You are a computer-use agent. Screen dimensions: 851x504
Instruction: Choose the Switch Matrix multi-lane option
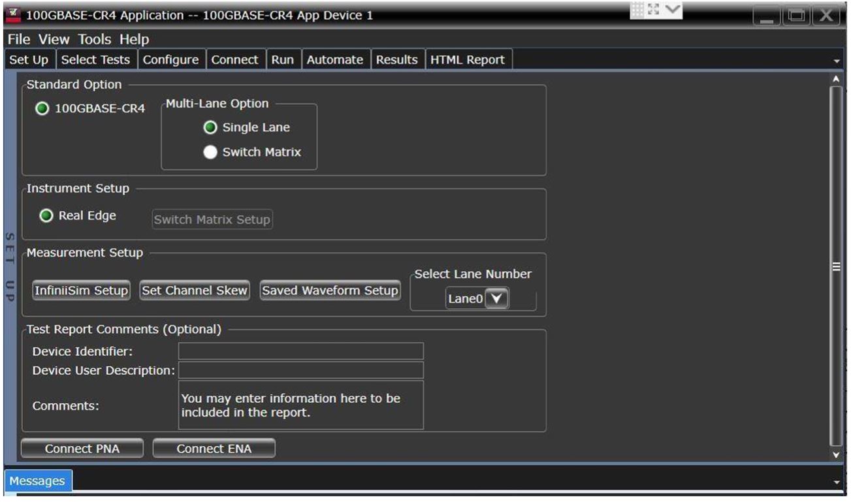coord(210,152)
